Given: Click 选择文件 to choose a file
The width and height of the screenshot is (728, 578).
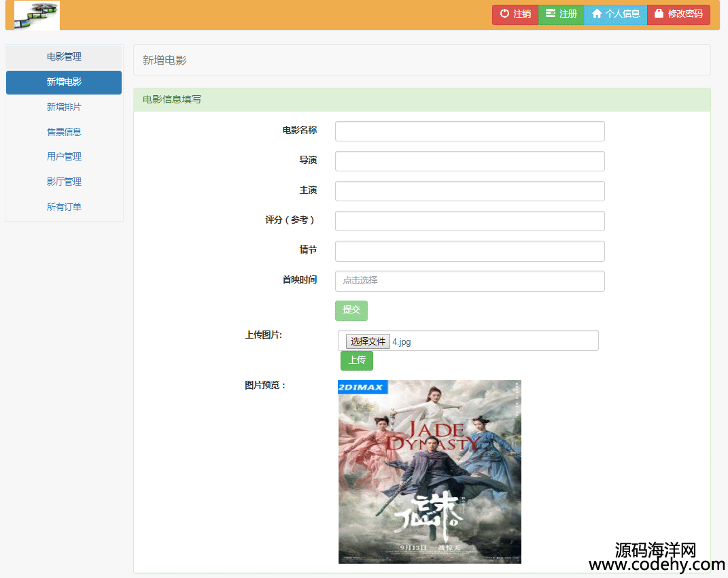Looking at the screenshot, I should 368,341.
